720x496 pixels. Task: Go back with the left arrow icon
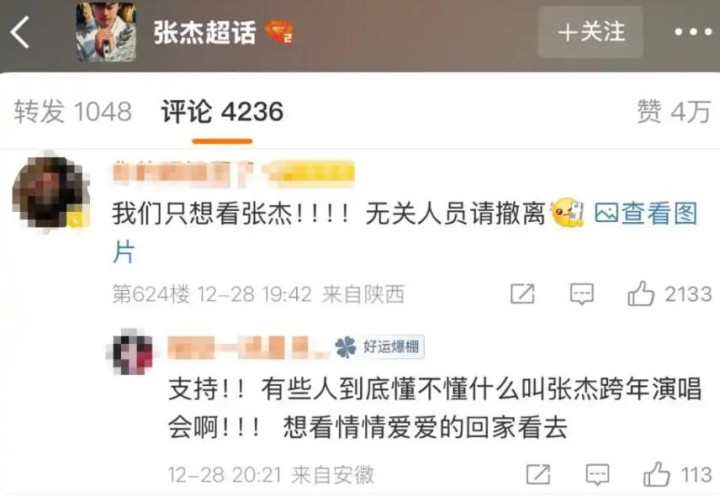[20, 32]
